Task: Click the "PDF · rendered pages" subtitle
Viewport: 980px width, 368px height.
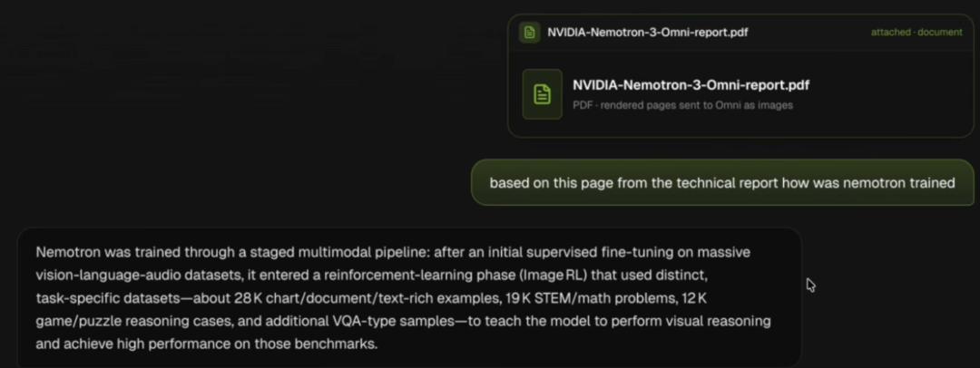Action: (x=682, y=105)
